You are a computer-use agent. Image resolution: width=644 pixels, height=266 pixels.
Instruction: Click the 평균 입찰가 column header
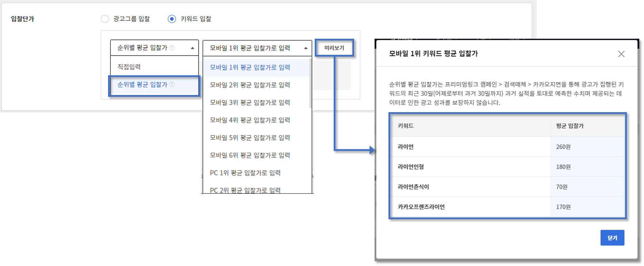(587, 126)
